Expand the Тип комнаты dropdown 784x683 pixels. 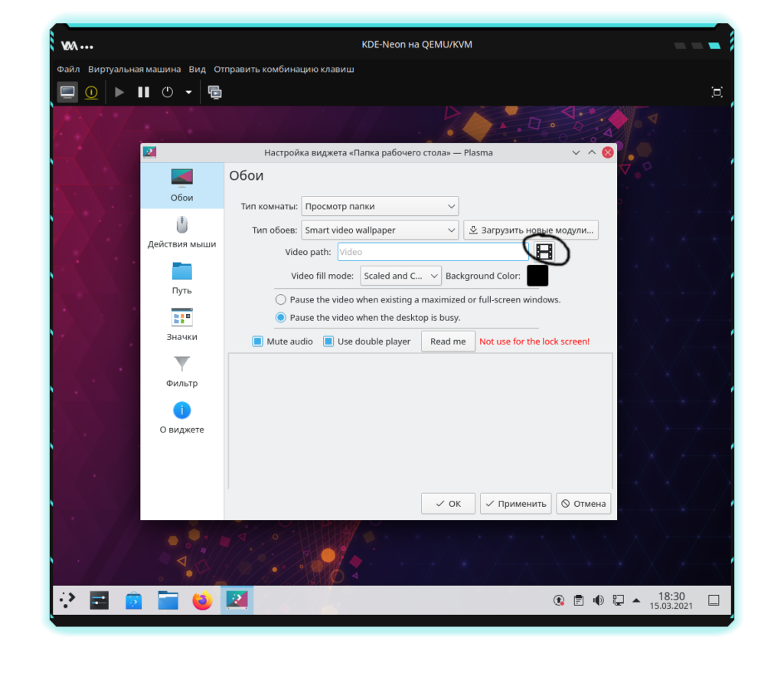(x=379, y=206)
